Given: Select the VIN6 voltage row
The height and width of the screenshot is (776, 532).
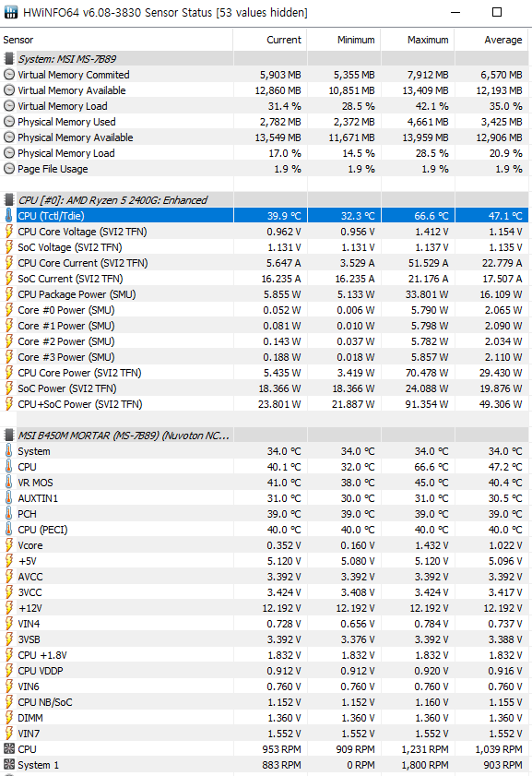Looking at the screenshot, I should point(265,686).
